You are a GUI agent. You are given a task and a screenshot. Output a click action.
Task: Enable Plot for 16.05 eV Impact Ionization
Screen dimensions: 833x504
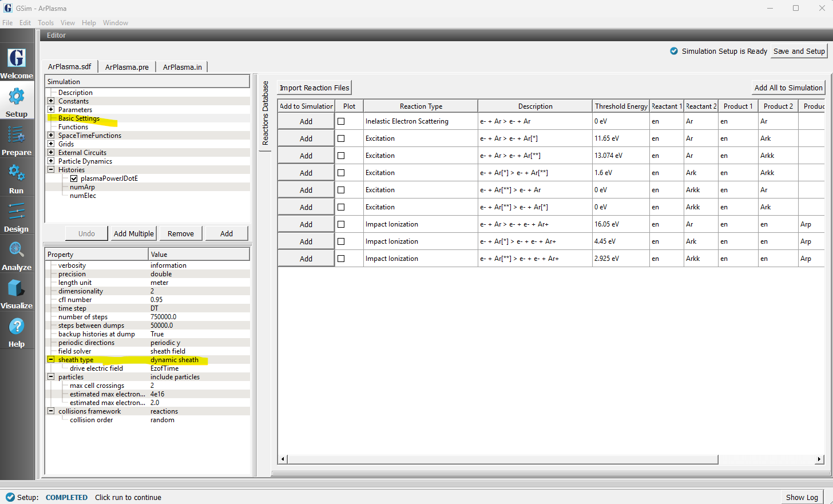(x=341, y=224)
